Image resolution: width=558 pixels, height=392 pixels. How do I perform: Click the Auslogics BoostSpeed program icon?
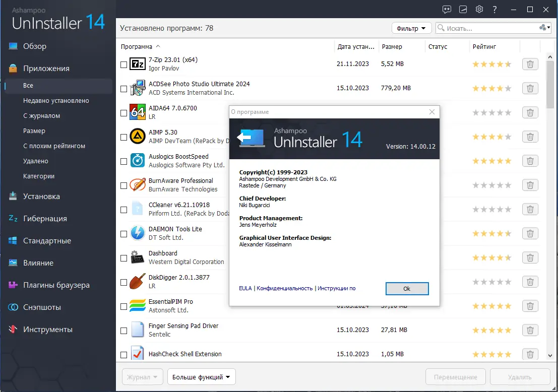tap(138, 161)
